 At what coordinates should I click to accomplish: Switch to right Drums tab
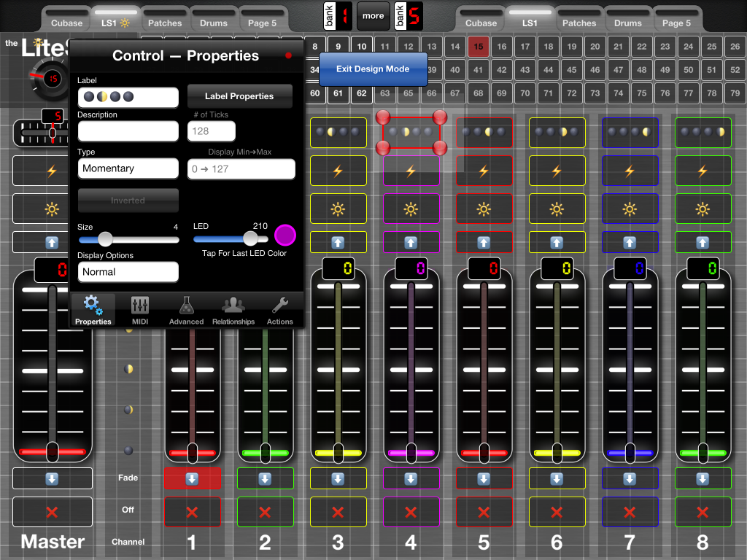coord(628,20)
